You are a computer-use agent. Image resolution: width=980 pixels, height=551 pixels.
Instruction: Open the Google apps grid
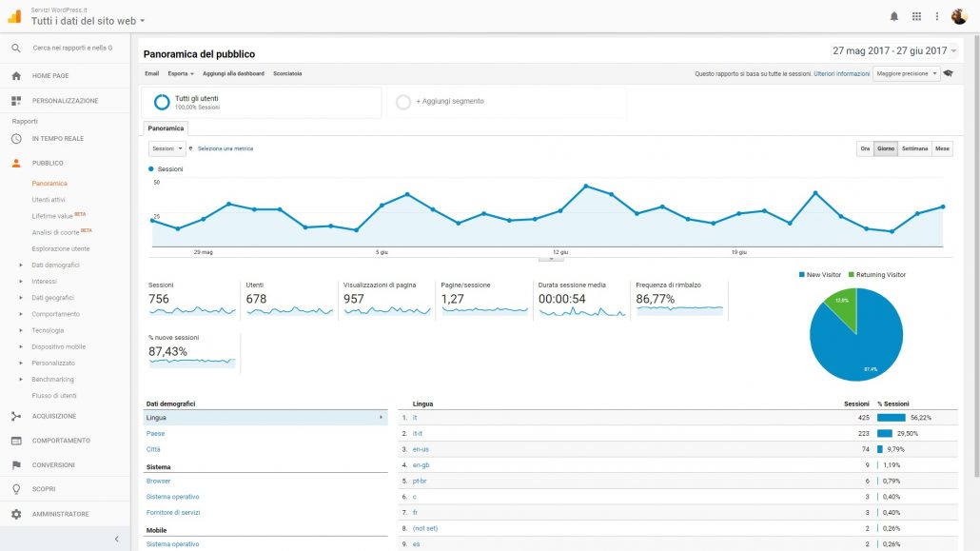pos(916,17)
